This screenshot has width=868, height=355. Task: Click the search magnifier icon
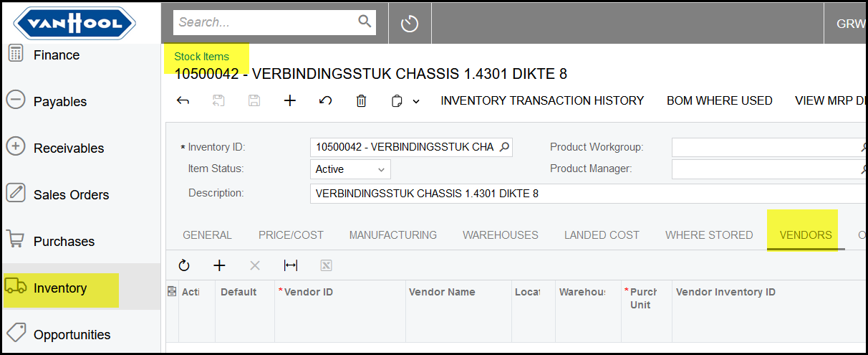(365, 22)
